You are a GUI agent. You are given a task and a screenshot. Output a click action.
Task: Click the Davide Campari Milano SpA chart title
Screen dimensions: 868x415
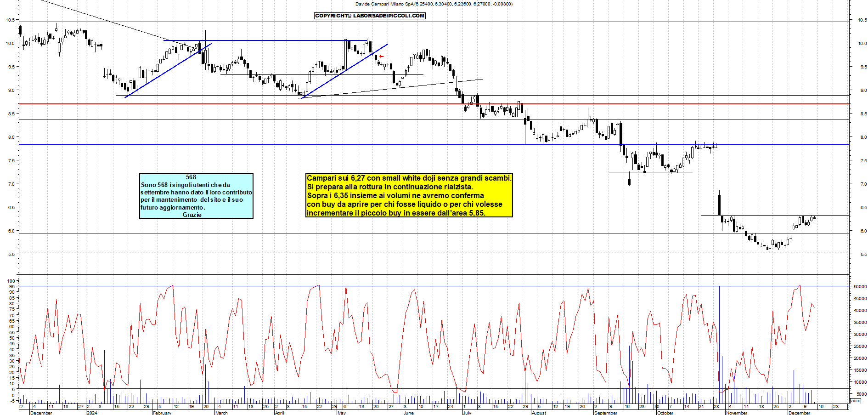434,4
